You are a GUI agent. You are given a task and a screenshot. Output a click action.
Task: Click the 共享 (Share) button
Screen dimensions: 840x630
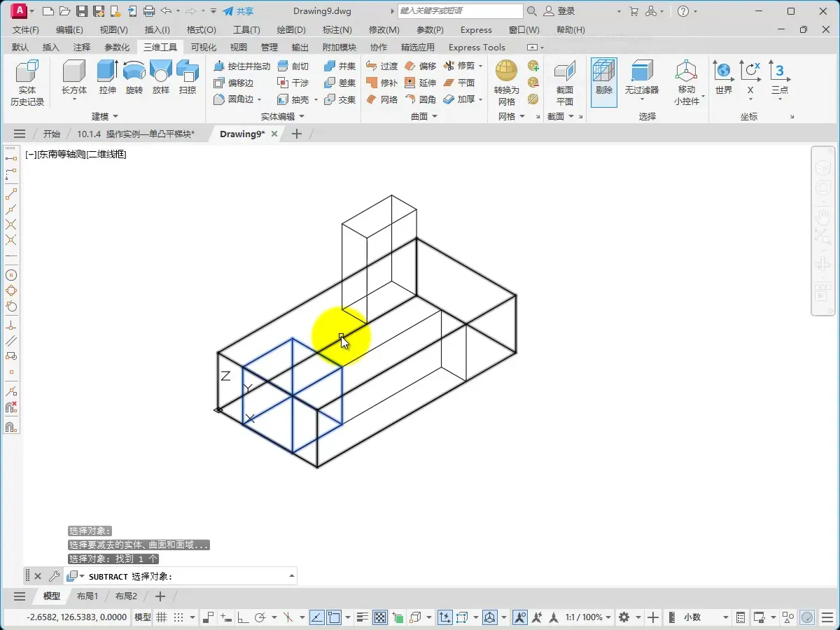pyautogui.click(x=238, y=11)
